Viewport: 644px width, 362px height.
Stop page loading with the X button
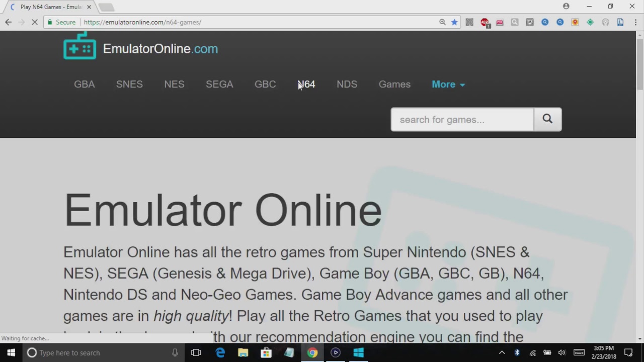(x=35, y=22)
